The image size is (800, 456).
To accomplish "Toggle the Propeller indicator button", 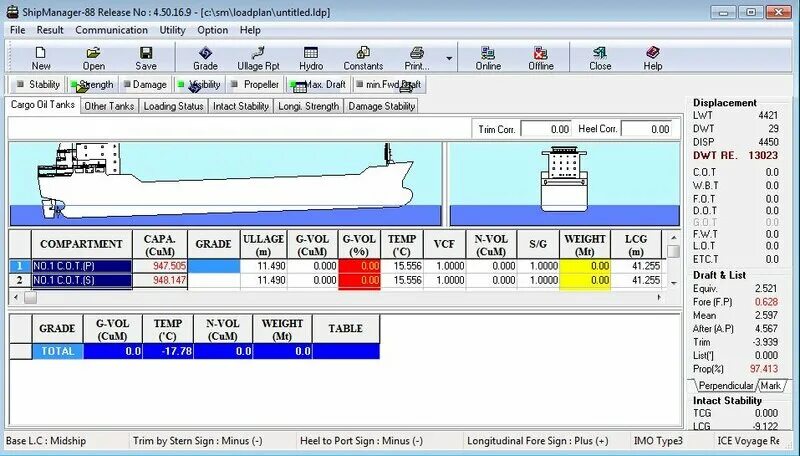I will click(255, 84).
